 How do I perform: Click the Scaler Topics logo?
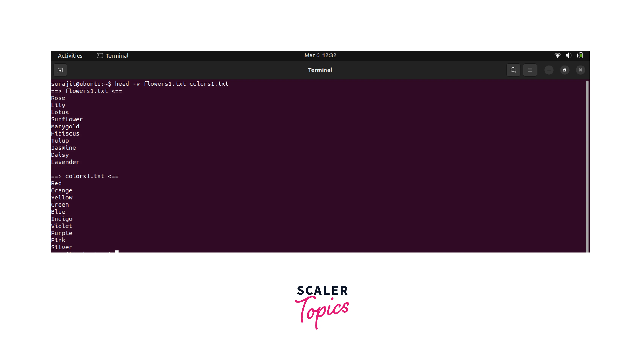pyautogui.click(x=322, y=307)
